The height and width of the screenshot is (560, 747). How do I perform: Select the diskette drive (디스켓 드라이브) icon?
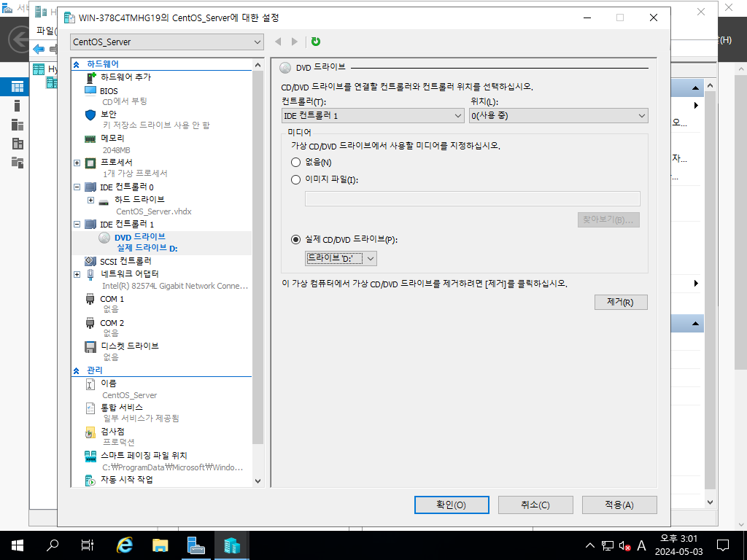coord(90,347)
